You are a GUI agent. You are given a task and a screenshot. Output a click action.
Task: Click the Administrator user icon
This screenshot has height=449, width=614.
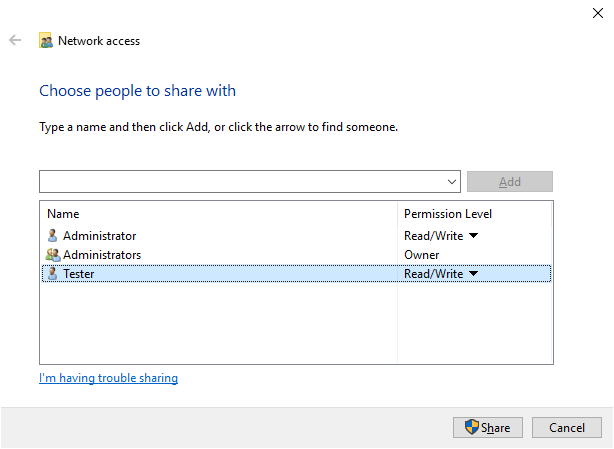pyautogui.click(x=53, y=236)
